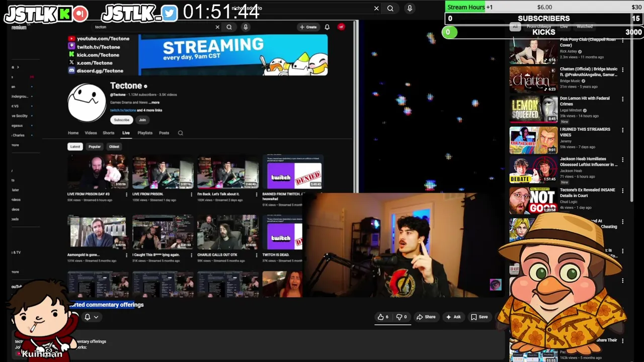Open options for 'Tectone's Ex Revealed' recommendation

623,191
